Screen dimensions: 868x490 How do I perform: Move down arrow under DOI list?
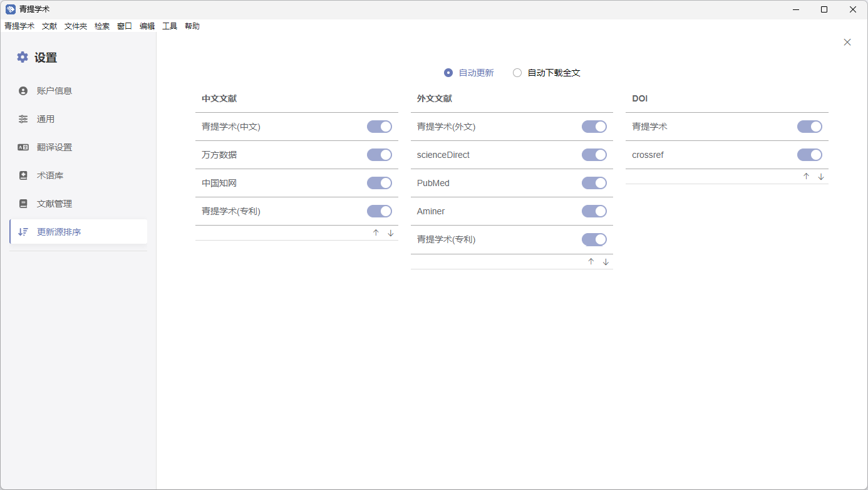pos(821,176)
